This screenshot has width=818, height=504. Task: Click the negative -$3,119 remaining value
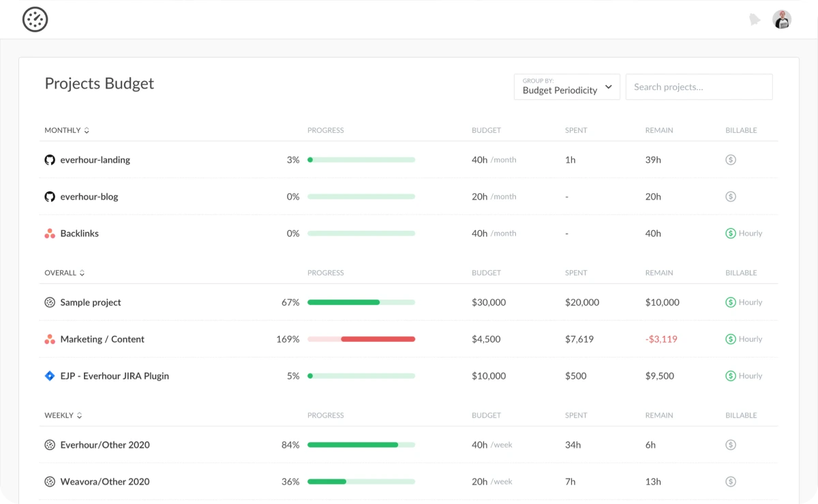coord(661,339)
